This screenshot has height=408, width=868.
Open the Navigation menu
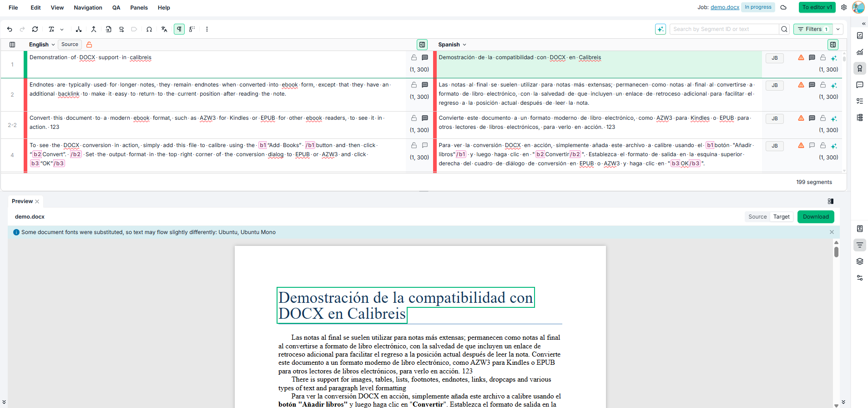88,8
